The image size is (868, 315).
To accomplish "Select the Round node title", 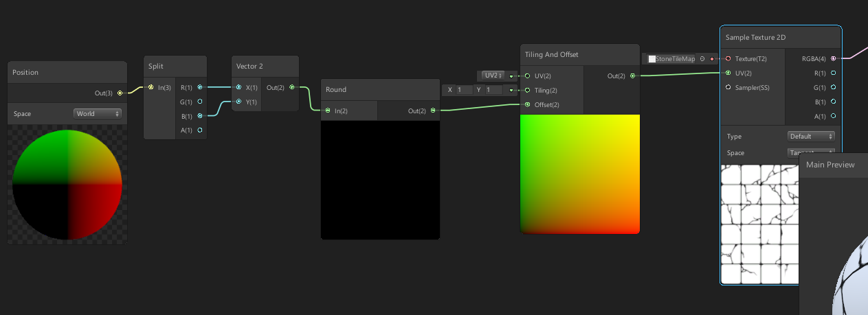I will (x=336, y=90).
